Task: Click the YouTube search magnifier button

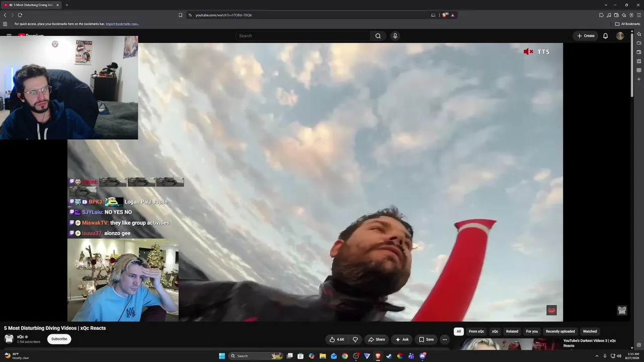Action: [x=378, y=36]
